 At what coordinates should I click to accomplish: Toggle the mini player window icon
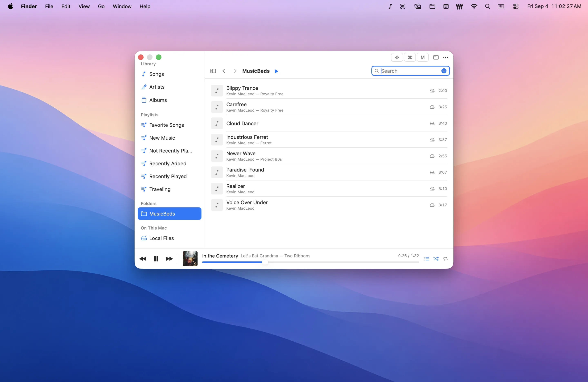pos(436,57)
